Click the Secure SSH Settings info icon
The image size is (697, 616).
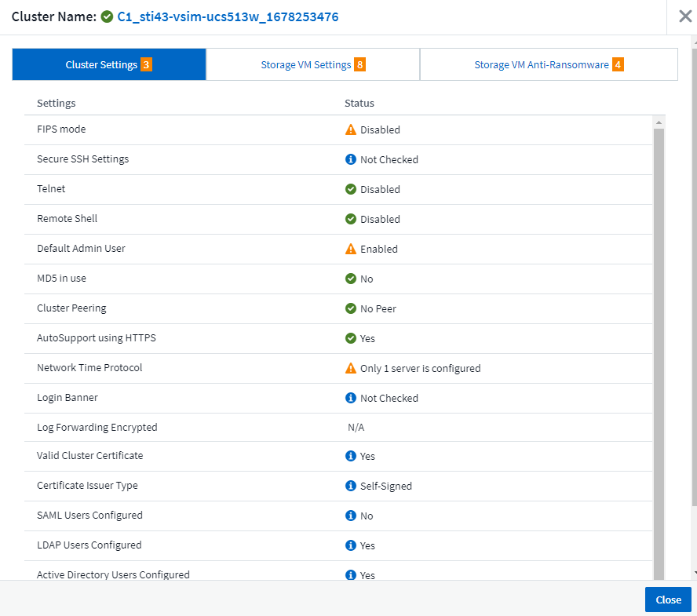pos(351,159)
